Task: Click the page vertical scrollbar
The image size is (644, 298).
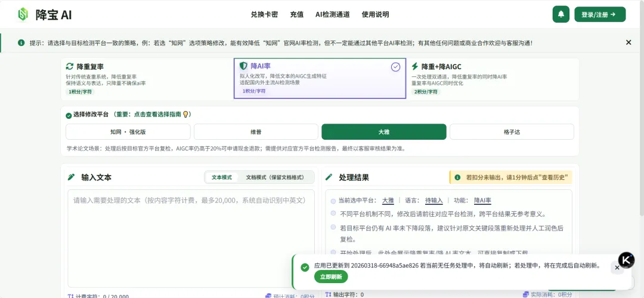Action: (x=642, y=108)
